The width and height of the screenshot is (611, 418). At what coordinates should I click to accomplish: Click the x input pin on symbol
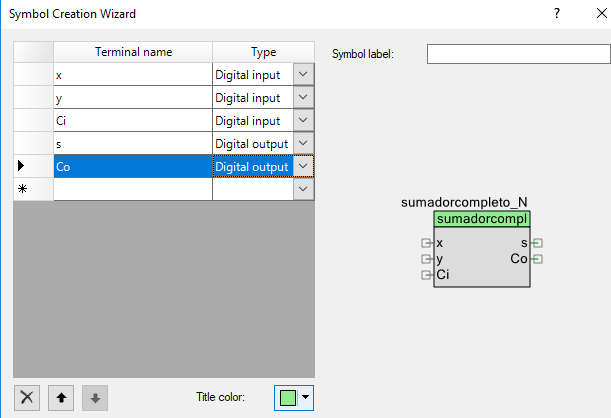pyautogui.click(x=427, y=243)
